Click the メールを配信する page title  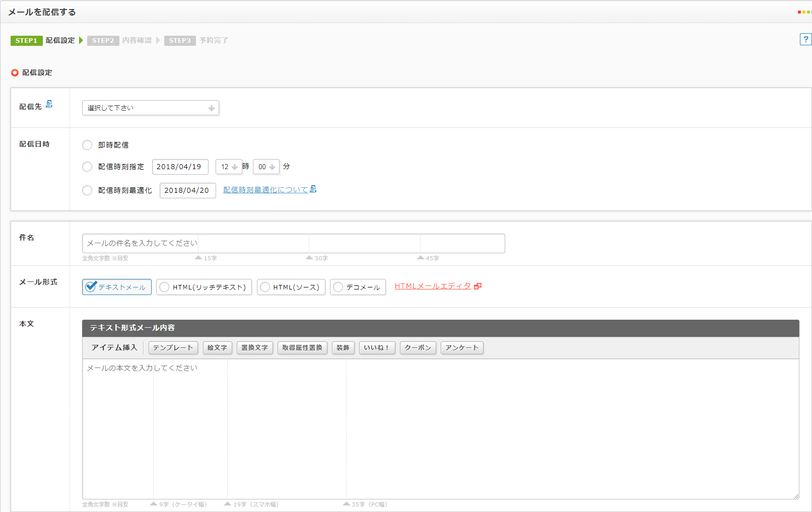click(42, 12)
